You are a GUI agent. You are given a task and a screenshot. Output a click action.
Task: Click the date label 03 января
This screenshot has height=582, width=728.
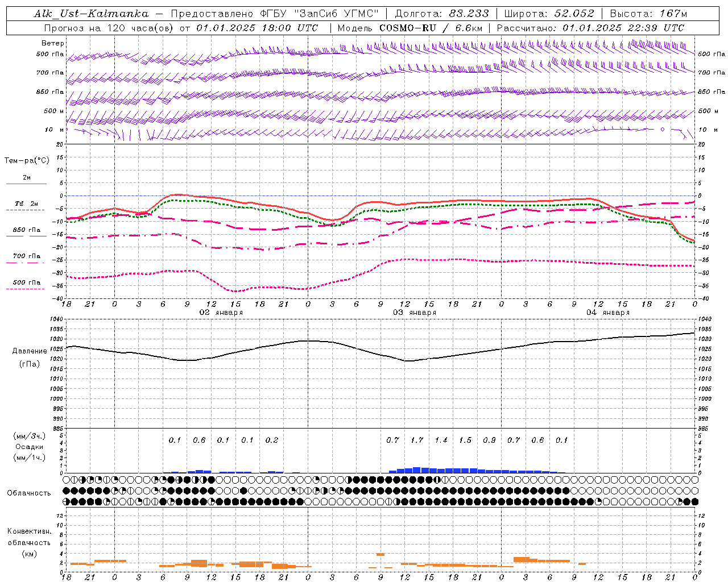[415, 313]
